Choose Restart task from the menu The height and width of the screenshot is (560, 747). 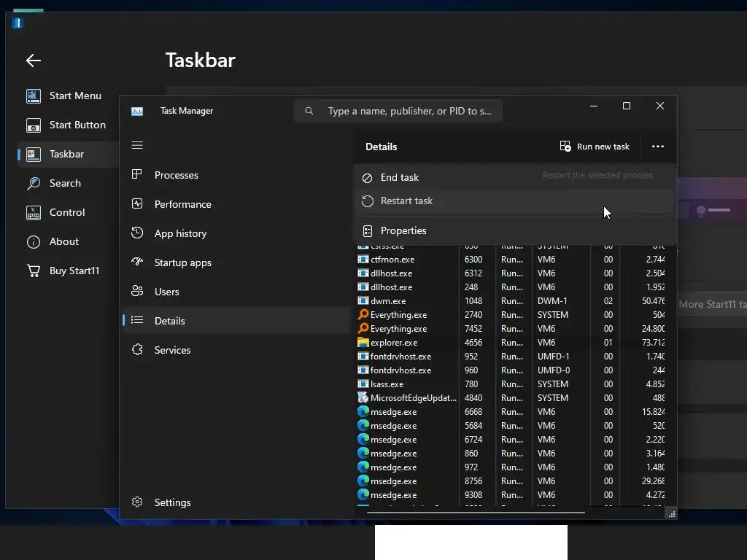(x=515, y=201)
